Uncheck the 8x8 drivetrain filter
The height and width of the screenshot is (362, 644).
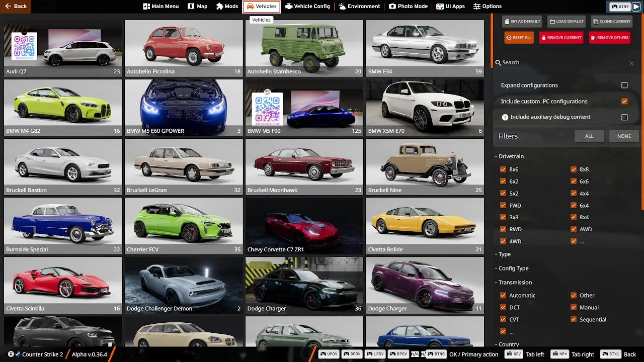tap(574, 169)
